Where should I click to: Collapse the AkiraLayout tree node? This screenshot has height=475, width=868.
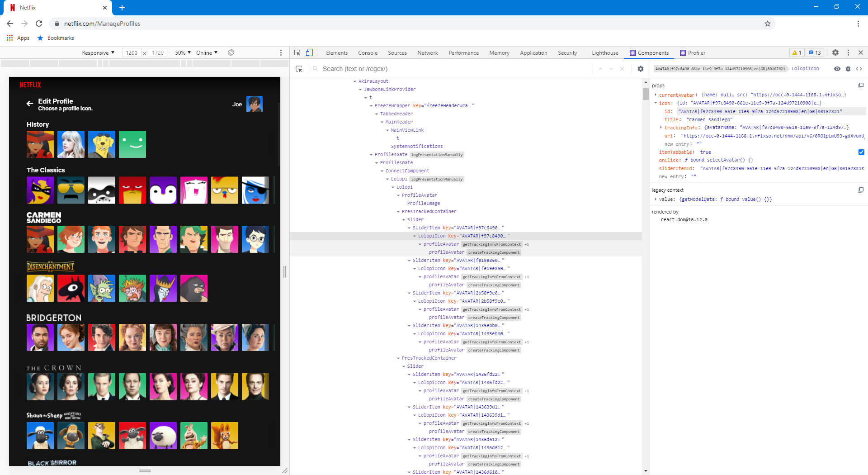click(x=355, y=81)
